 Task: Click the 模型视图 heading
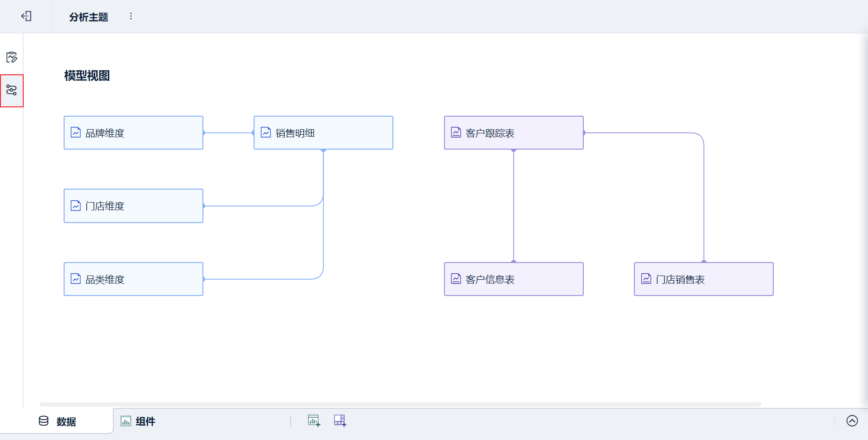[x=87, y=76]
